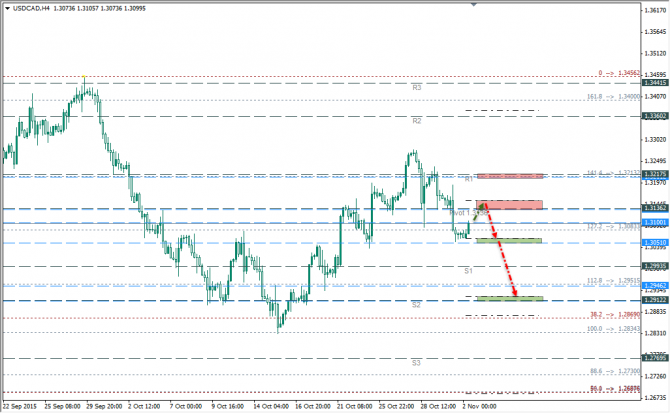The height and width of the screenshot is (413, 670).
Task: Click the Fibonacci 100.0 level label
Action: [614, 329]
